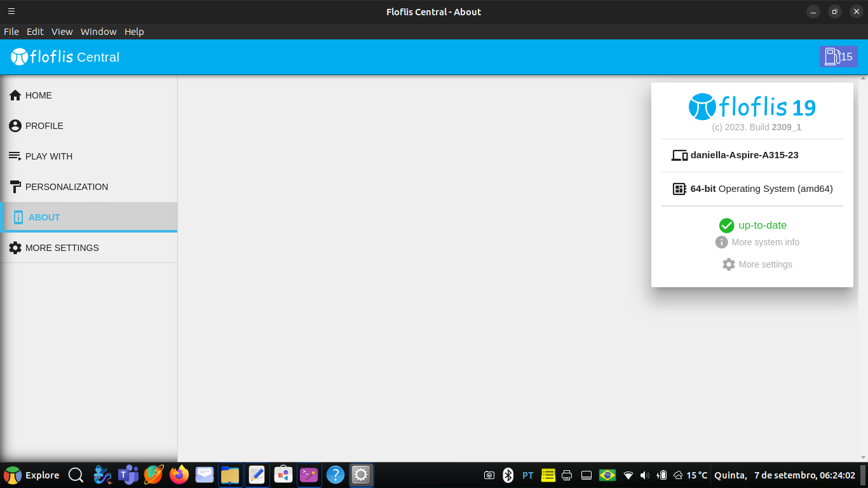Image resolution: width=868 pixels, height=488 pixels.
Task: Open More system info link
Action: [757, 242]
